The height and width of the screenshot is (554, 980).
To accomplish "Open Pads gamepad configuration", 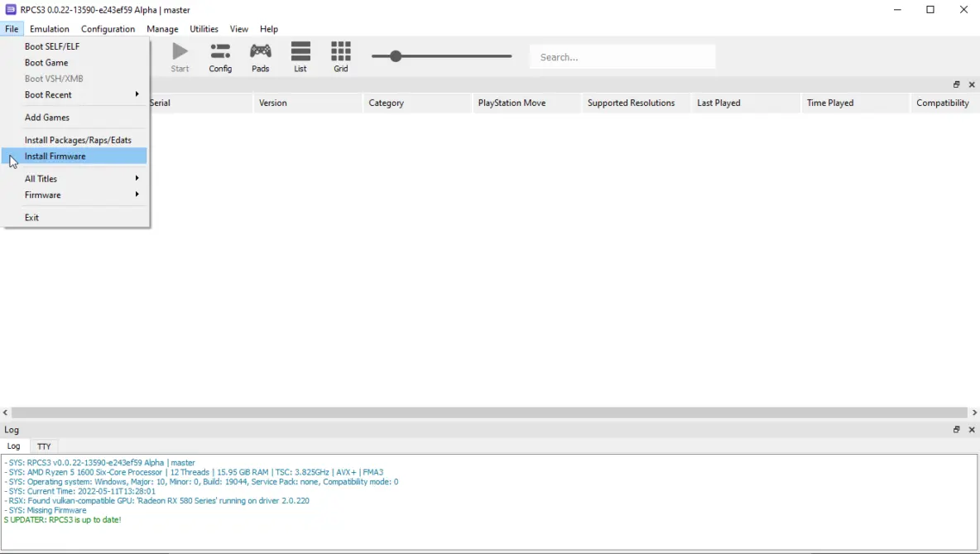I will click(261, 56).
